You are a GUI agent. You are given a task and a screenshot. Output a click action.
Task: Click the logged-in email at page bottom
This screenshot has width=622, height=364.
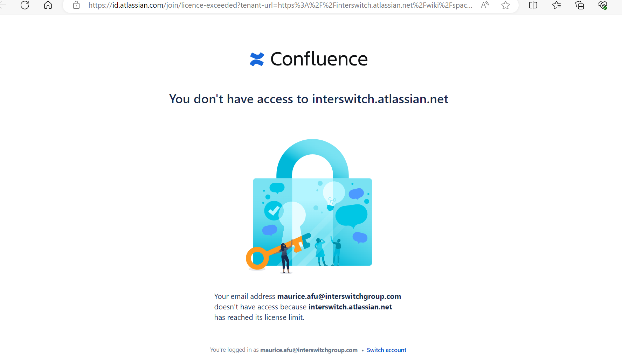click(x=309, y=350)
